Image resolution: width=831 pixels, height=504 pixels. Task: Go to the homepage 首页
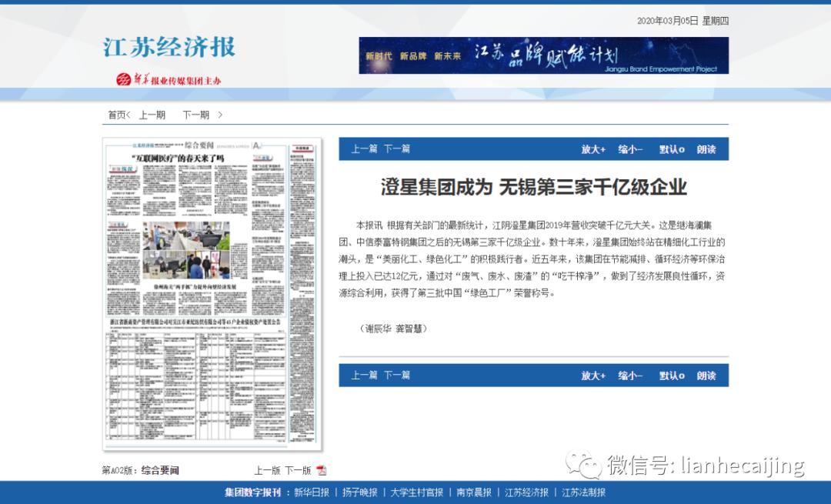(115, 114)
